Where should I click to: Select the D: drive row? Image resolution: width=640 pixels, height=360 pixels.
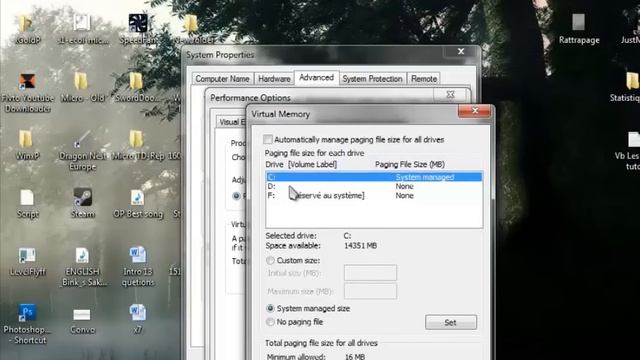click(374, 186)
